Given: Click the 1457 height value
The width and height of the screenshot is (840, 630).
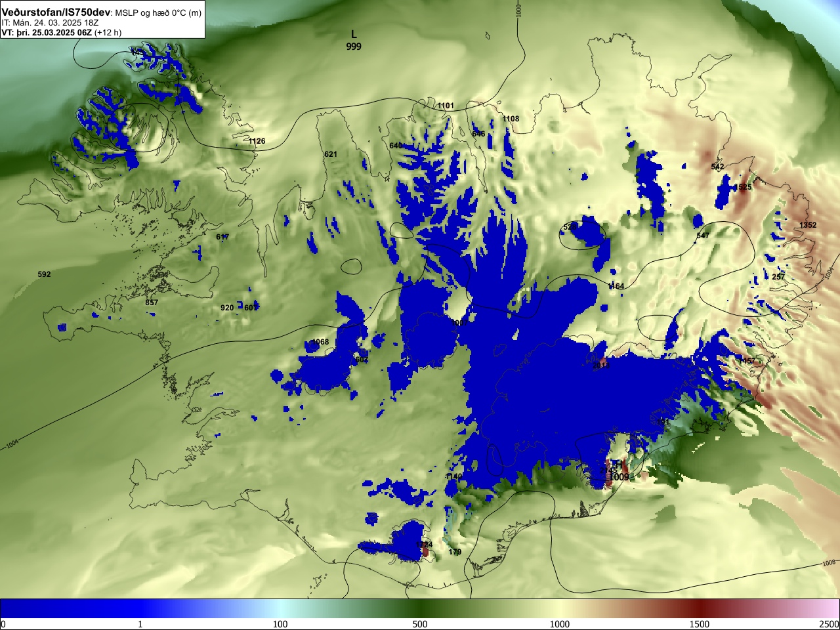Looking at the screenshot, I should (747, 361).
